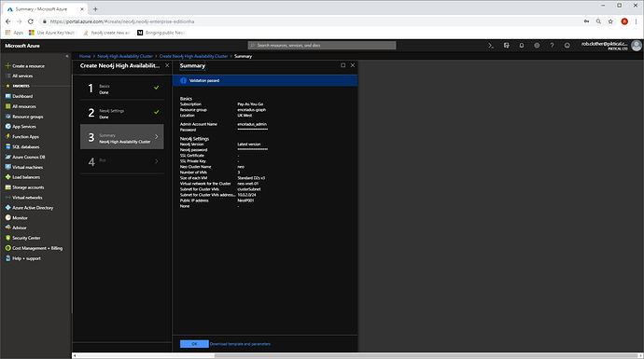Image resolution: width=644 pixels, height=359 pixels.
Task: Open directory and subscription filter icon
Action: pos(507,46)
